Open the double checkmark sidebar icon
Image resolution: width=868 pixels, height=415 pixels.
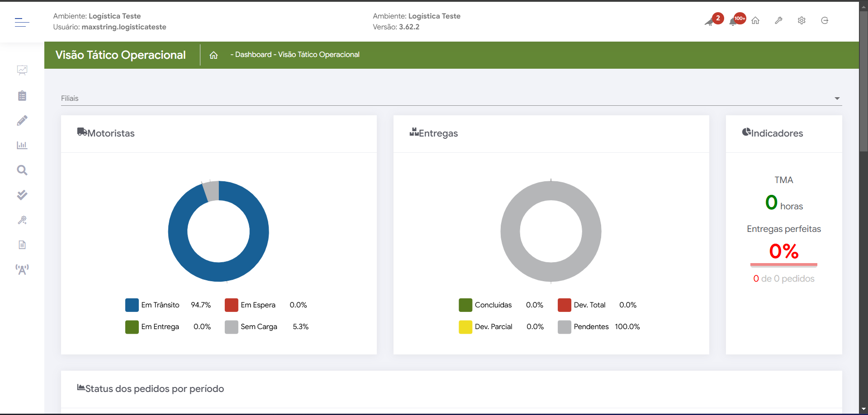pyautogui.click(x=22, y=195)
